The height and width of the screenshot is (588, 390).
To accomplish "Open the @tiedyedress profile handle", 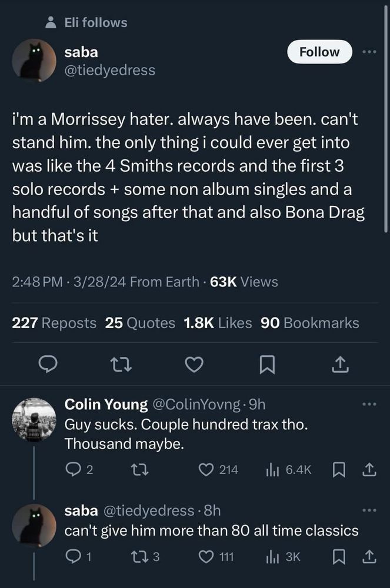I will point(109,70).
